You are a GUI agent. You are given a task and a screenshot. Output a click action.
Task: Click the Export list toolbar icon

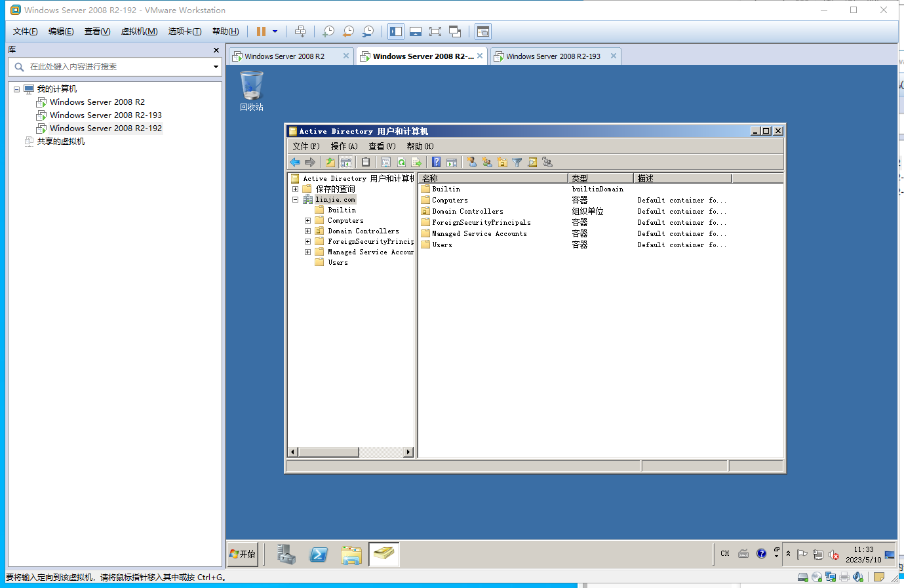416,163
